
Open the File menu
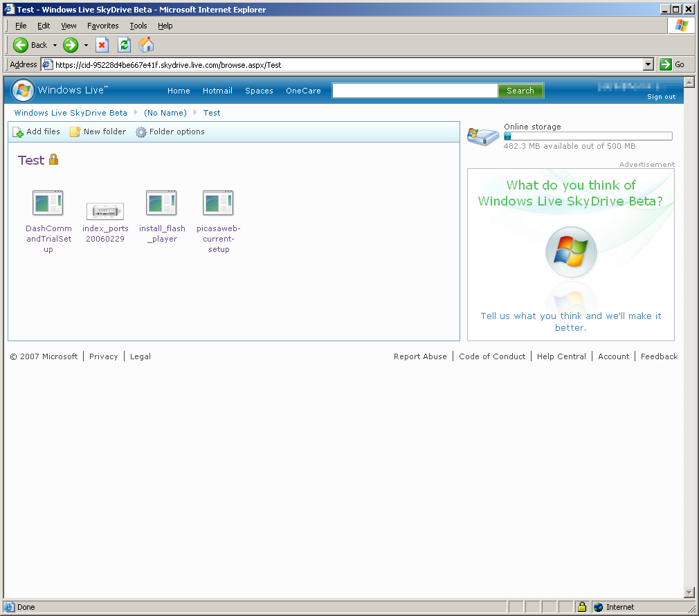(21, 26)
